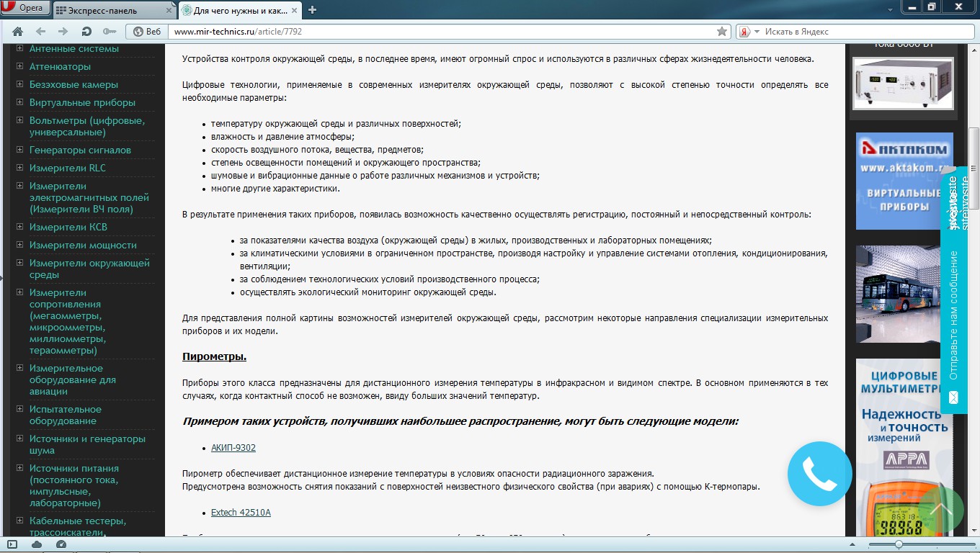This screenshot has height=553, width=980.
Task: Open the bus in test chamber banner
Action: point(904,294)
